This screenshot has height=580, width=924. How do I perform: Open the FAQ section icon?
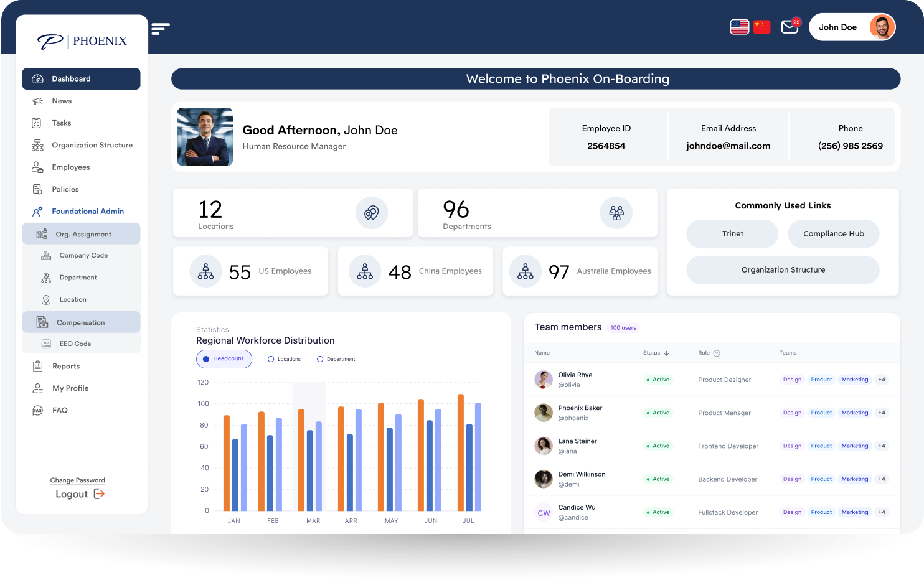37,410
